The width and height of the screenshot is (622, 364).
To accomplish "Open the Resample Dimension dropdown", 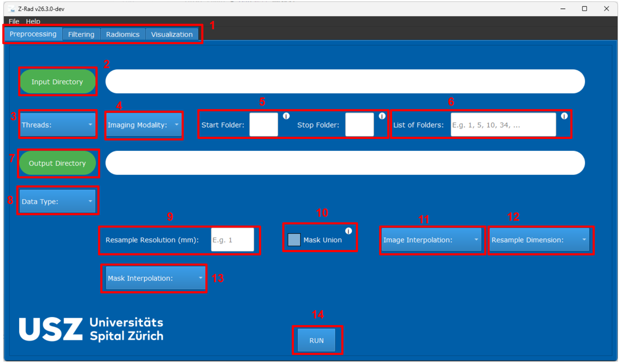I will [x=539, y=240].
